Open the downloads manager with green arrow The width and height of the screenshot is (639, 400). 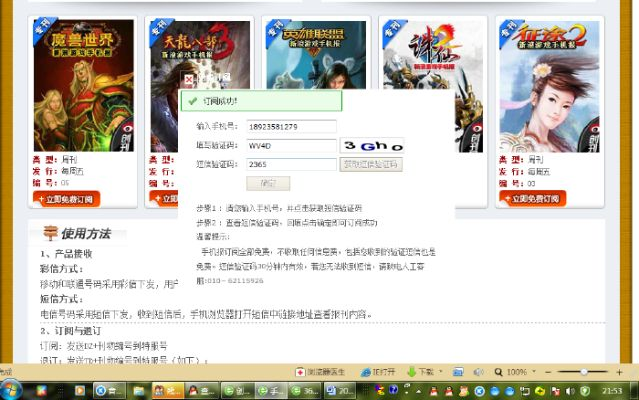[x=421, y=372]
